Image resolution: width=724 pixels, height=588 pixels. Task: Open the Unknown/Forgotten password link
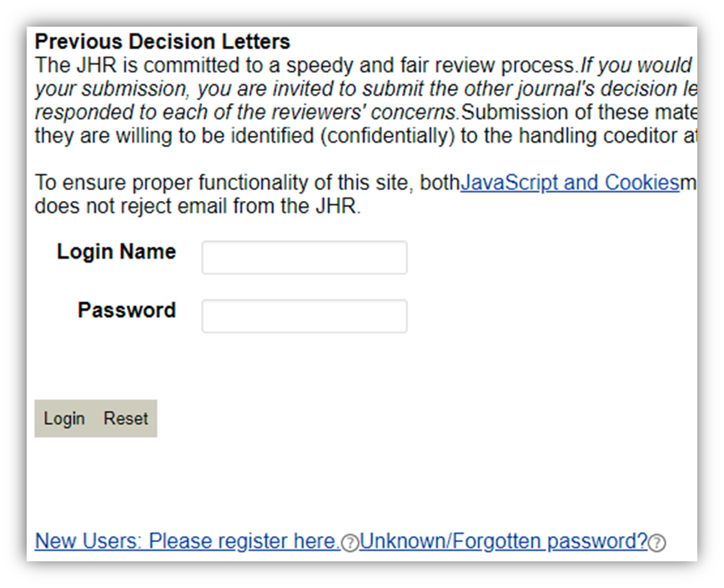click(x=504, y=541)
